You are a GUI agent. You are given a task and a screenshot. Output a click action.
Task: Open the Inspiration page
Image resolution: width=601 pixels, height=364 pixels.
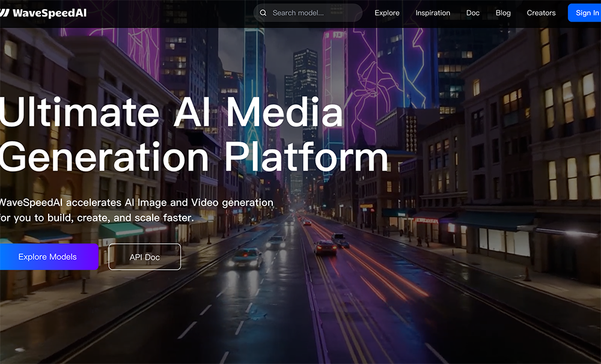433,13
